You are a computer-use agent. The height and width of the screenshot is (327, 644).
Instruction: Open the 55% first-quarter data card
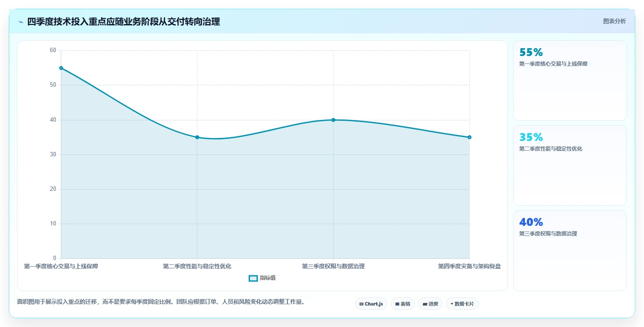[570, 81]
